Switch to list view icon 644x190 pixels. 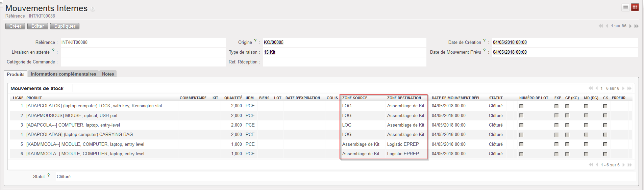click(x=625, y=7)
